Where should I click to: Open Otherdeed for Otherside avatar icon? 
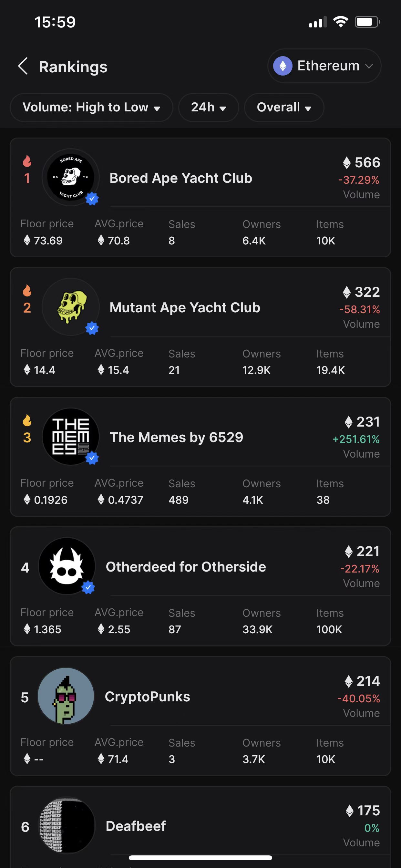click(67, 566)
